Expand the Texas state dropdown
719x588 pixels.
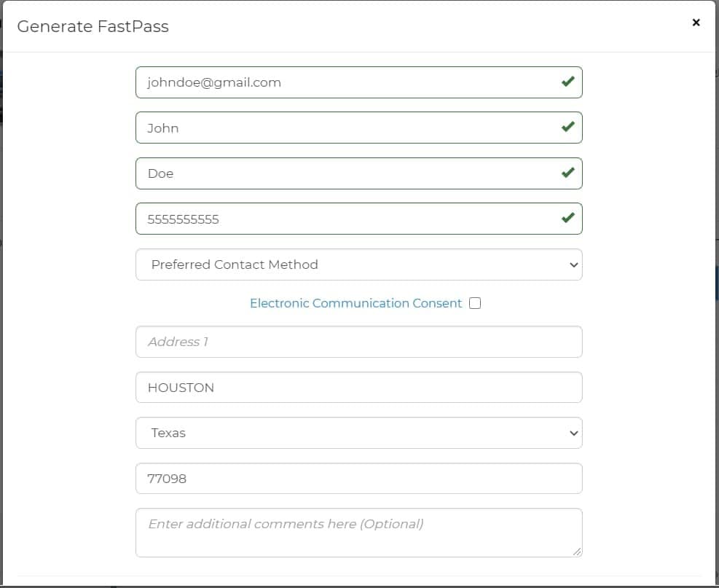(x=358, y=433)
